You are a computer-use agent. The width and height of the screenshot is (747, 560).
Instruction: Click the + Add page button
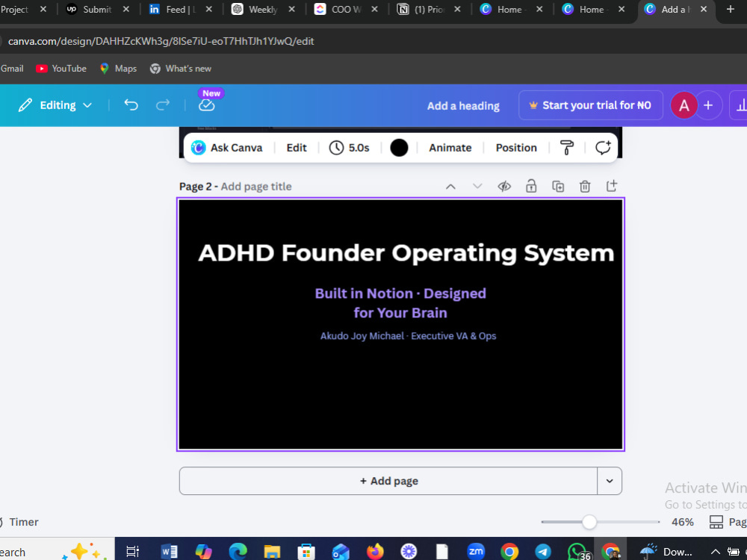(x=388, y=481)
